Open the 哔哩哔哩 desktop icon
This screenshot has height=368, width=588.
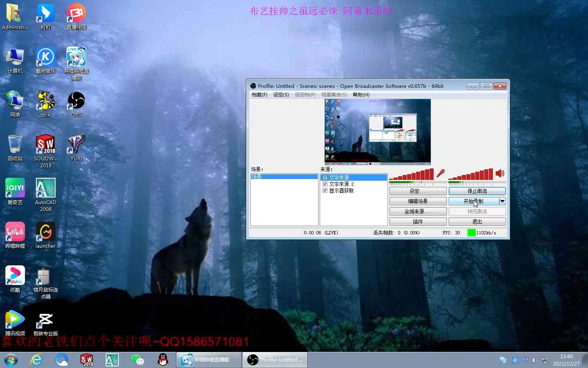(15, 236)
